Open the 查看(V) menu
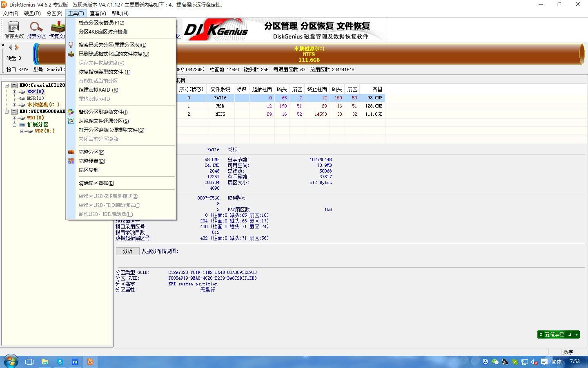Viewport: 588px width, 368px height. click(x=98, y=13)
